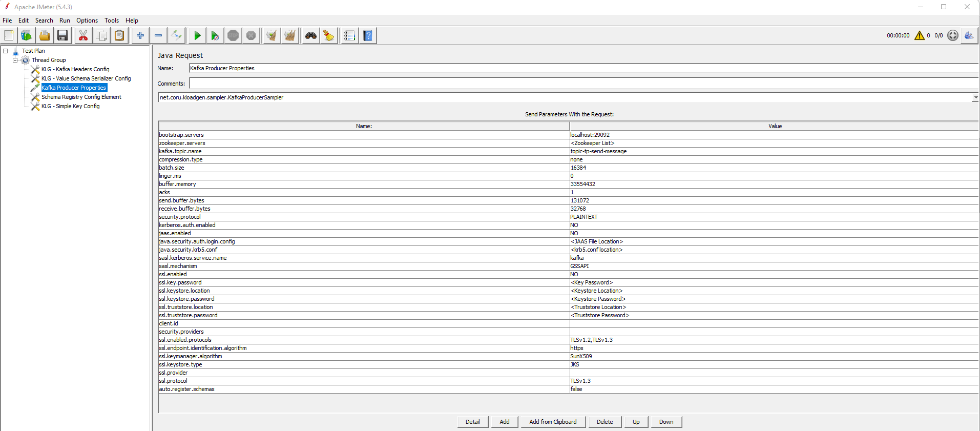The height and width of the screenshot is (431, 980).
Task: Shutdown test threads gracefully icon
Action: click(251, 35)
